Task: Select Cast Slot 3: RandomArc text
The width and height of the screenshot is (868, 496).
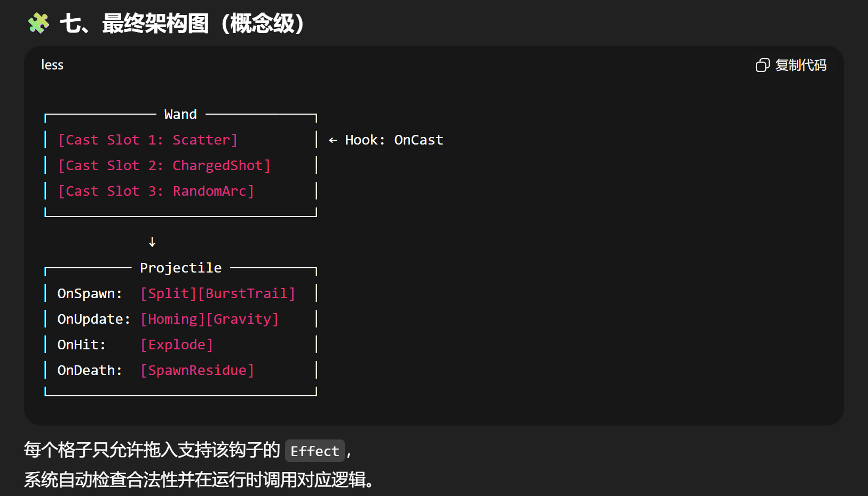Action: point(156,191)
